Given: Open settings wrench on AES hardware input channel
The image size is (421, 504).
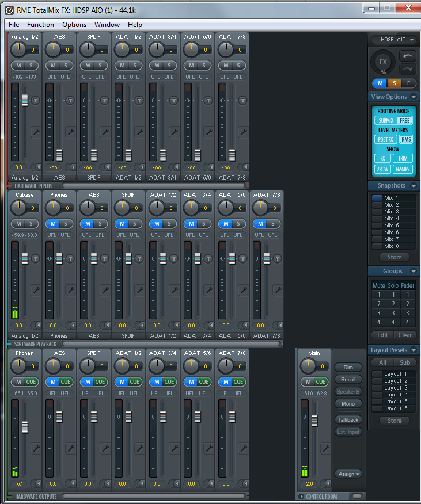Looking at the screenshot, I should click(x=70, y=132).
